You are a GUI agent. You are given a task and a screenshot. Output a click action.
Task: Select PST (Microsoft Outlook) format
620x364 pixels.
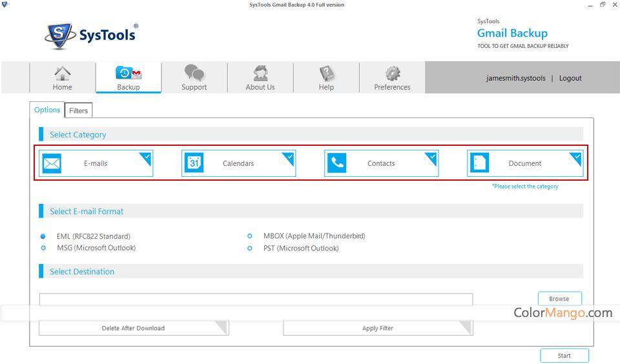(x=249, y=248)
